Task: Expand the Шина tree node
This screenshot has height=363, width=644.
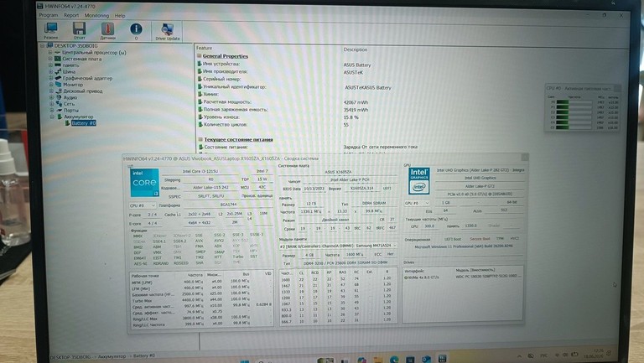Action: (x=50, y=71)
